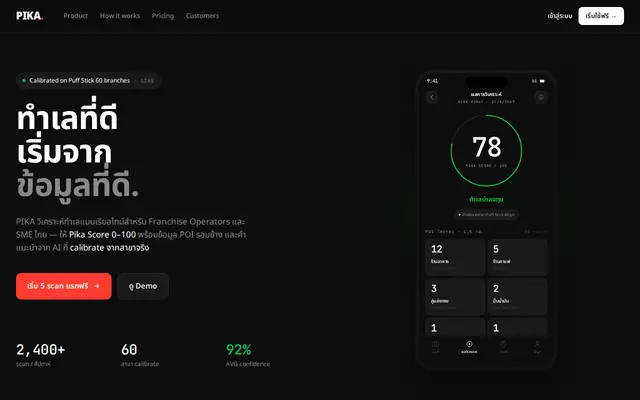
Task: Click the ดู Demo button
Action: point(143,286)
